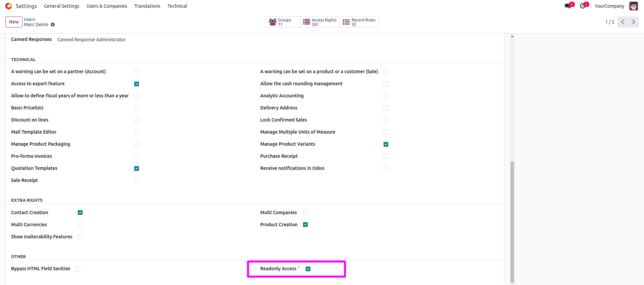Go to the previous record arrow

623,22
